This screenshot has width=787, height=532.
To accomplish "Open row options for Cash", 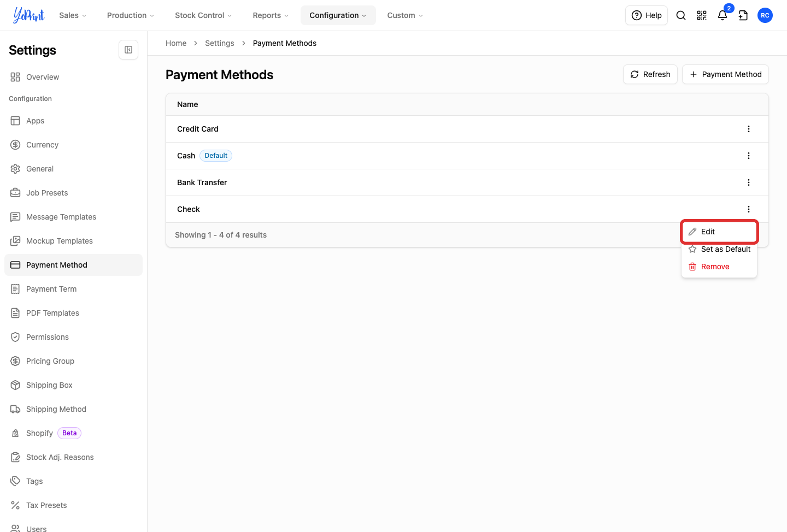I will (x=749, y=156).
